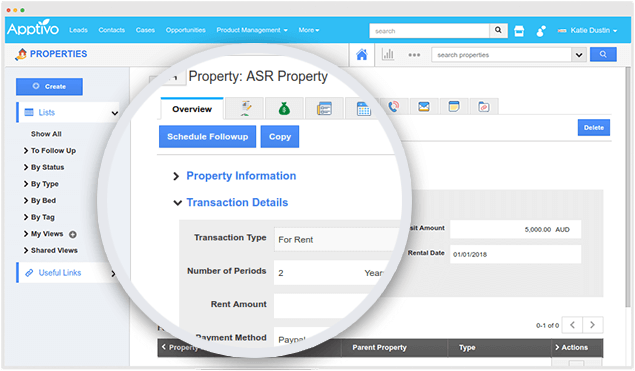Image resolution: width=635 pixels, height=371 pixels.
Task: Open the documents attachment tab icon
Action: tap(484, 107)
